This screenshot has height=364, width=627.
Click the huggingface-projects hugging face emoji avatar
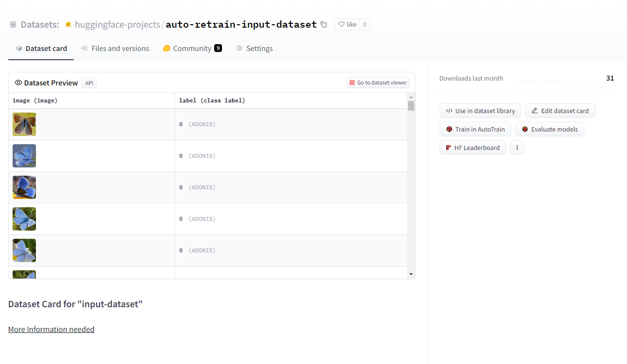click(x=68, y=24)
